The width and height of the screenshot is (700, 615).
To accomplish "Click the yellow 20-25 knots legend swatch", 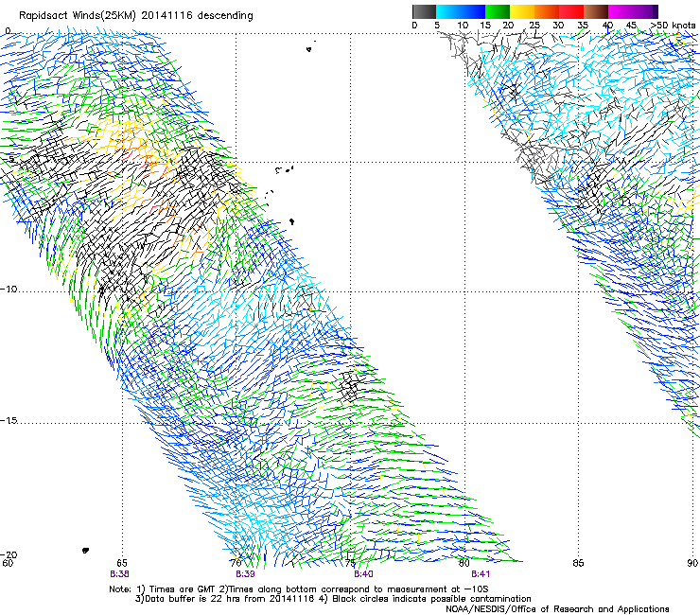I will 522,11.
